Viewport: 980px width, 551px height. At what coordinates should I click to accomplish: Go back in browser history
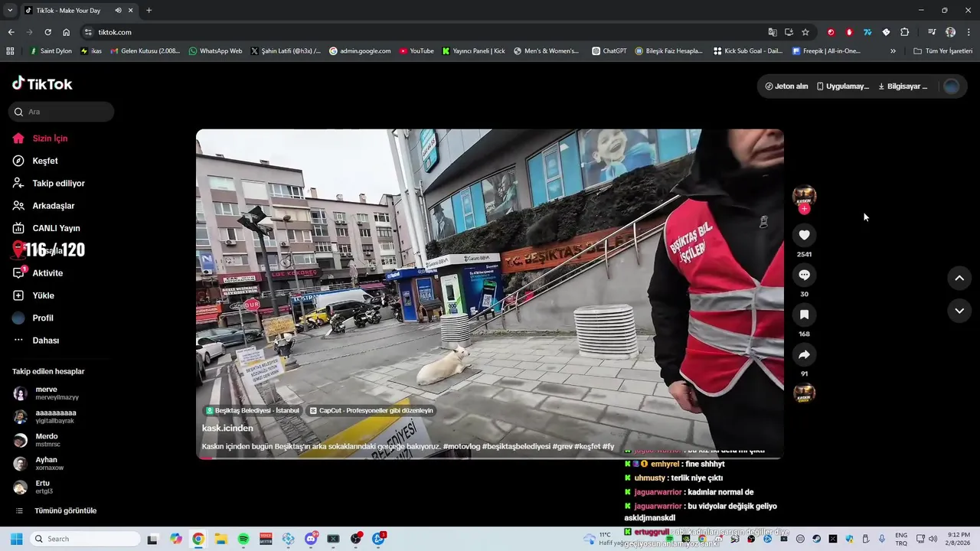(x=11, y=32)
